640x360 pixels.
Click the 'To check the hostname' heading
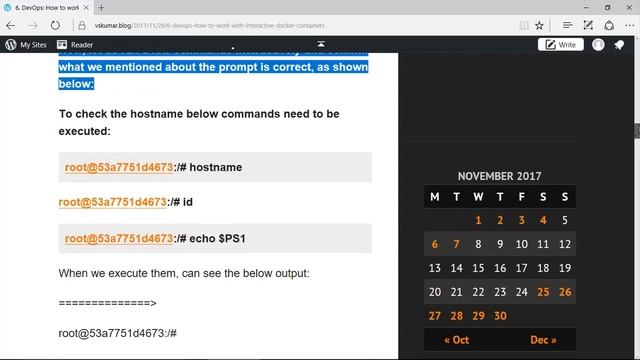tap(199, 122)
